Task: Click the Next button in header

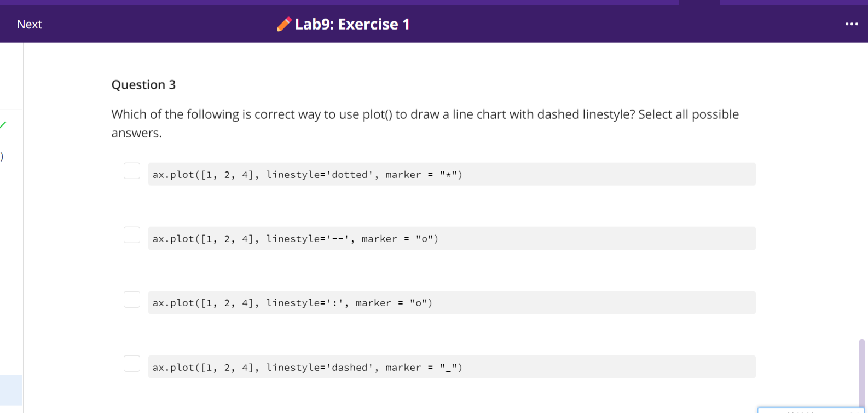Action: pyautogui.click(x=29, y=24)
